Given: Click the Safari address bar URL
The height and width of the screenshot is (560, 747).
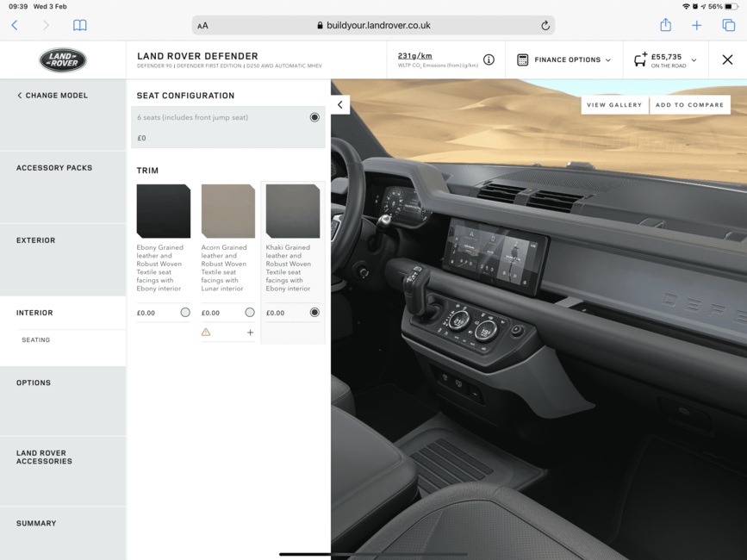Looking at the screenshot, I should coord(374,25).
